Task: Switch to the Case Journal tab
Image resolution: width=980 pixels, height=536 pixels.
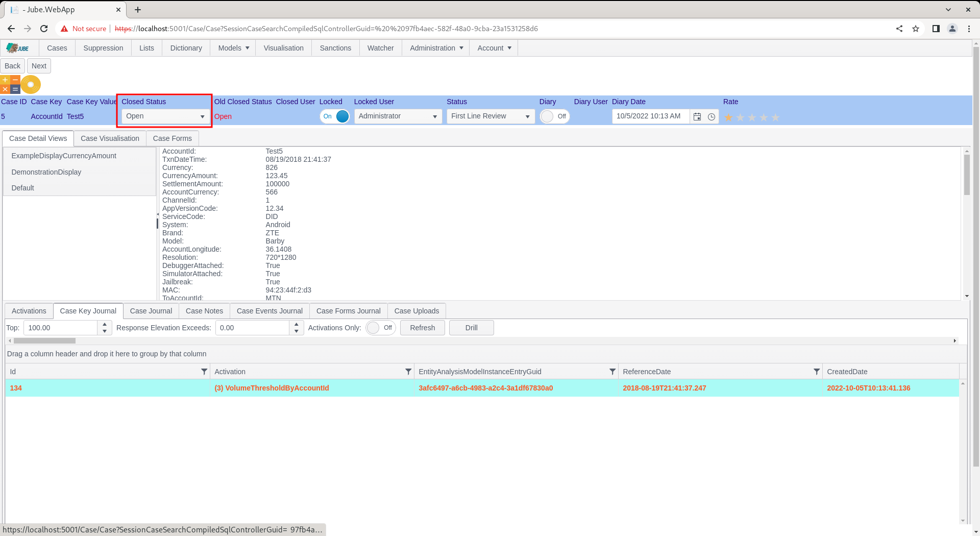Action: point(151,311)
